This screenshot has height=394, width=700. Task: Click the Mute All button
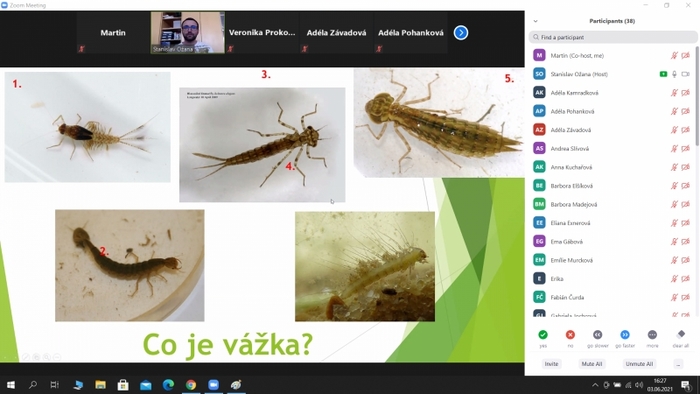[x=592, y=364]
